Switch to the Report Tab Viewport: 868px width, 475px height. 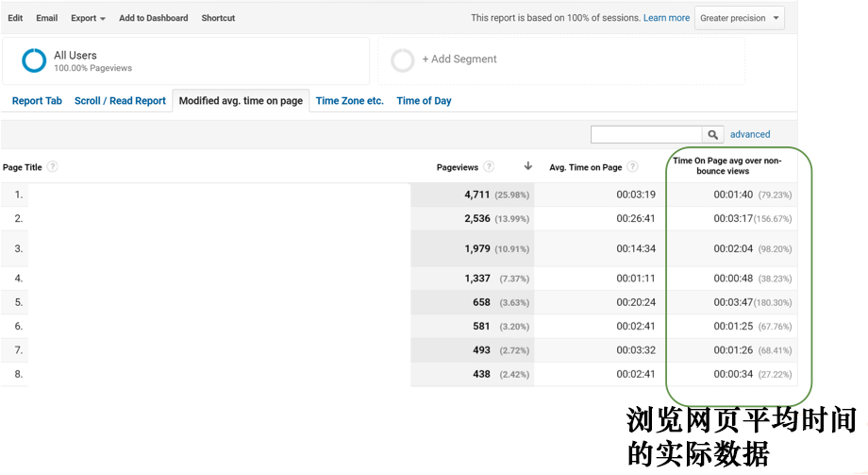[37, 101]
